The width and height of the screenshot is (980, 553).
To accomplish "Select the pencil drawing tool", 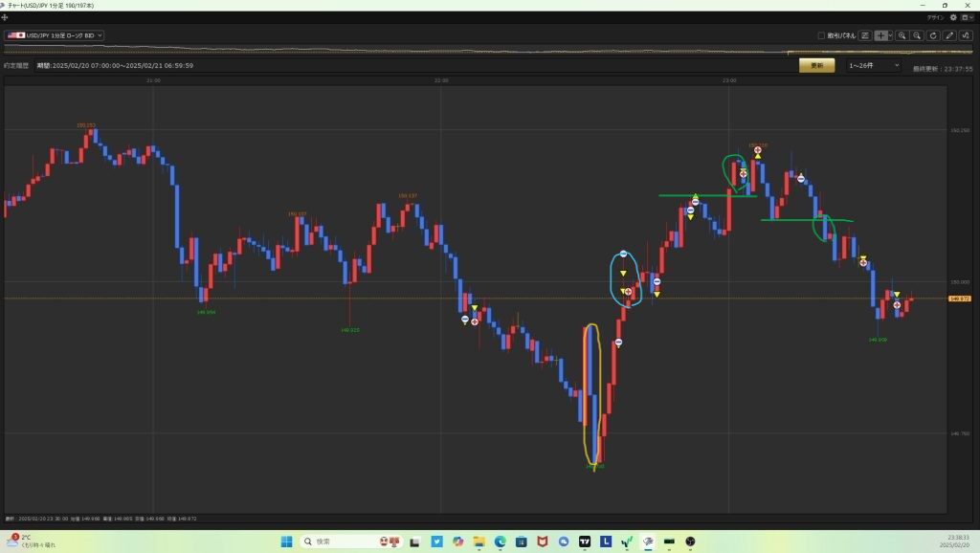I will 949,35.
